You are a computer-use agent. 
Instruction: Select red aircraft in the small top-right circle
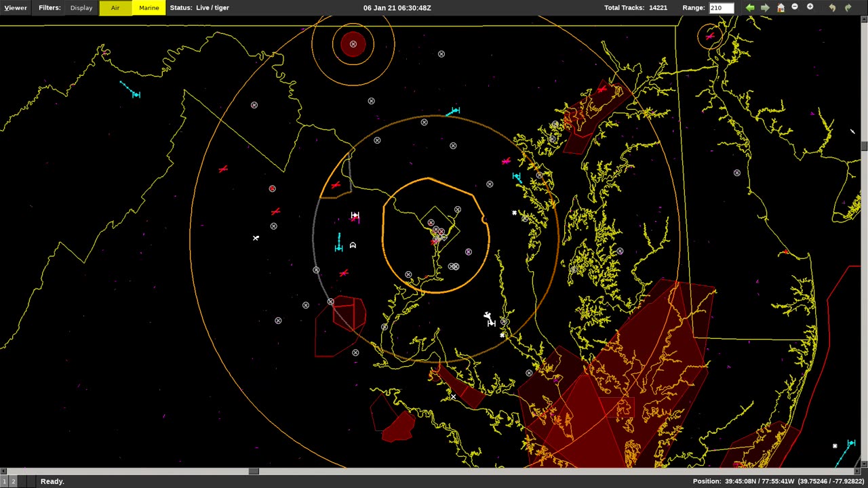pos(709,36)
